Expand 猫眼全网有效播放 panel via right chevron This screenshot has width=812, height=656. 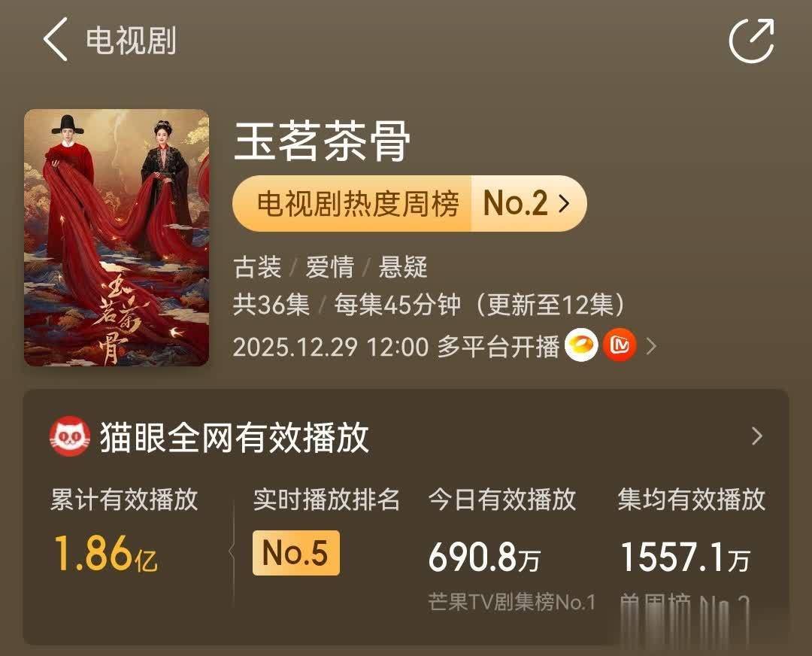(x=757, y=436)
